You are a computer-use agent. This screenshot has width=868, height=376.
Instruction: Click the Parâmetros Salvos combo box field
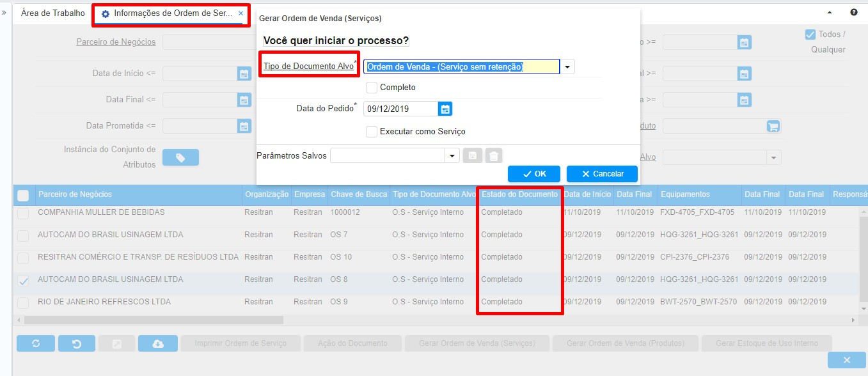pos(388,155)
